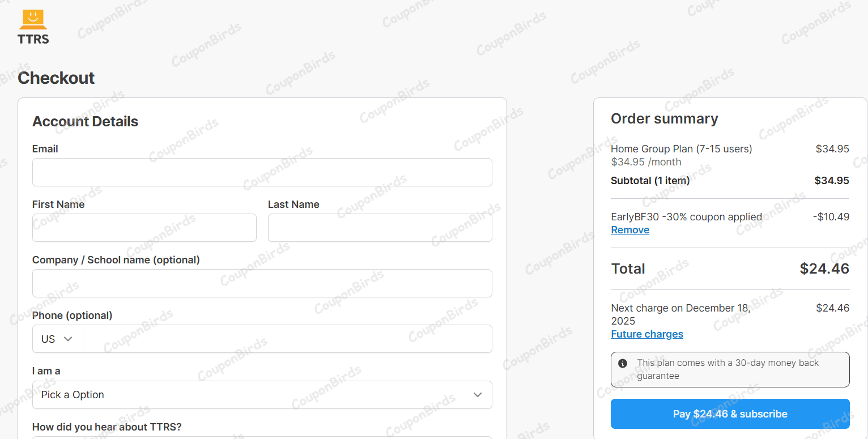Click the field under How did you hear about TTRS
Viewport: 868px width, 439px height.
(x=262, y=437)
